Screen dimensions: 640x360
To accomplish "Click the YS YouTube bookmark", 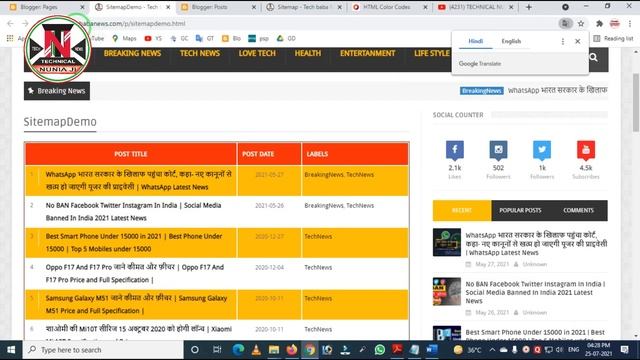I will [153, 38].
